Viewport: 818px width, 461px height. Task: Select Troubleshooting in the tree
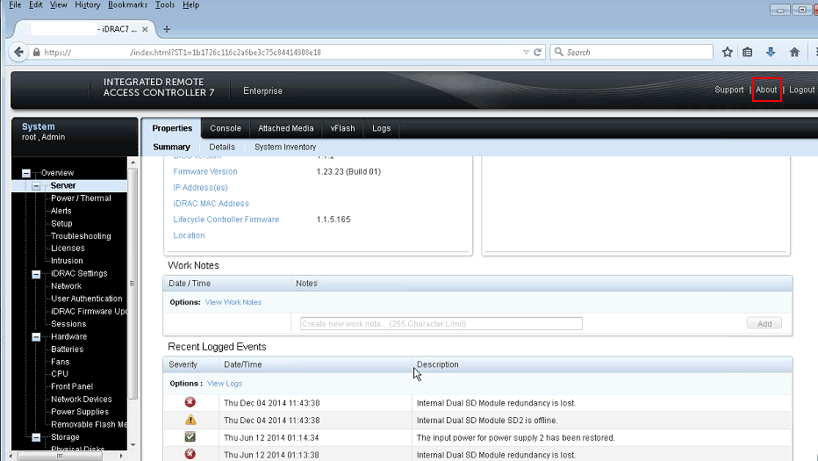[x=81, y=236]
